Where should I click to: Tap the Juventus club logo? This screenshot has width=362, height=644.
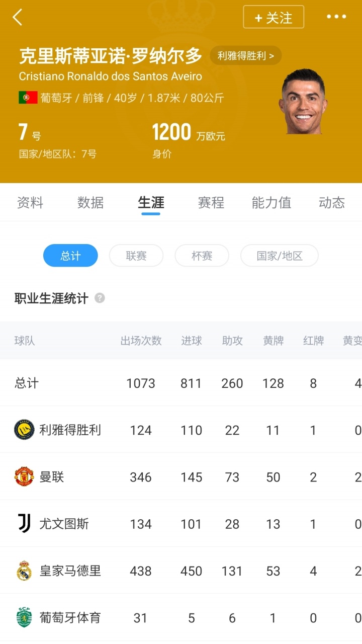click(x=24, y=524)
